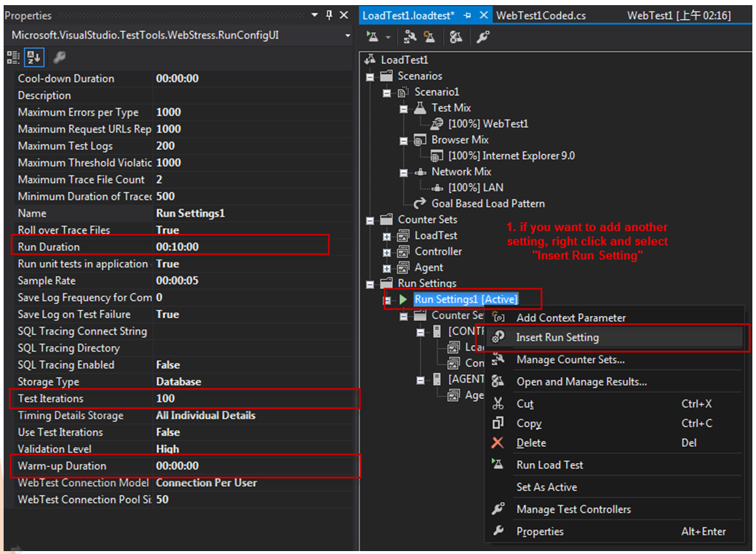Screen dimensions: 756x554
Task: Select the Goal Based Load Pattern item
Action: click(488, 204)
